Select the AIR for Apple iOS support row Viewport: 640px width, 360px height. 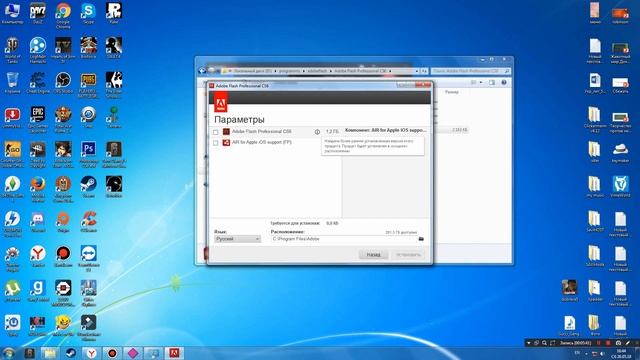pyautogui.click(x=275, y=142)
